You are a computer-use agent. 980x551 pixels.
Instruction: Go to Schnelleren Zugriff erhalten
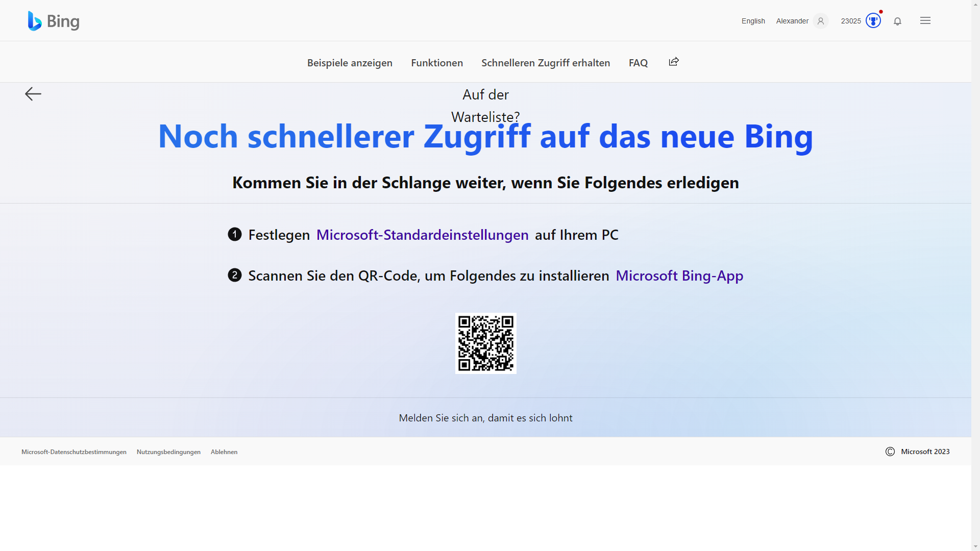(546, 63)
